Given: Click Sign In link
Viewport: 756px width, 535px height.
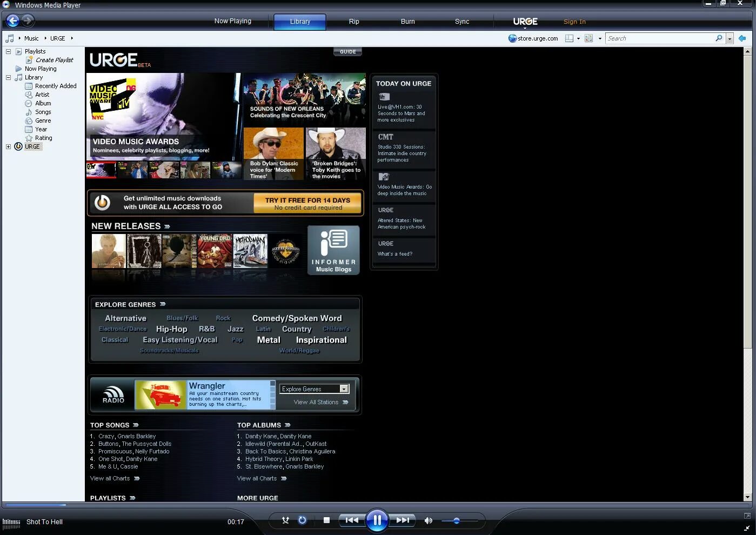Looking at the screenshot, I should [574, 22].
